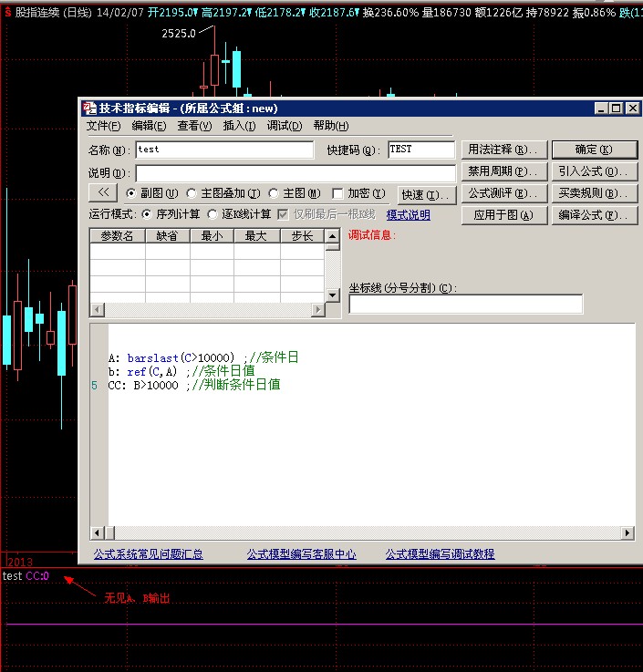643x672 pixels.
Task: Select the 副图 radio button
Action: (x=130, y=193)
